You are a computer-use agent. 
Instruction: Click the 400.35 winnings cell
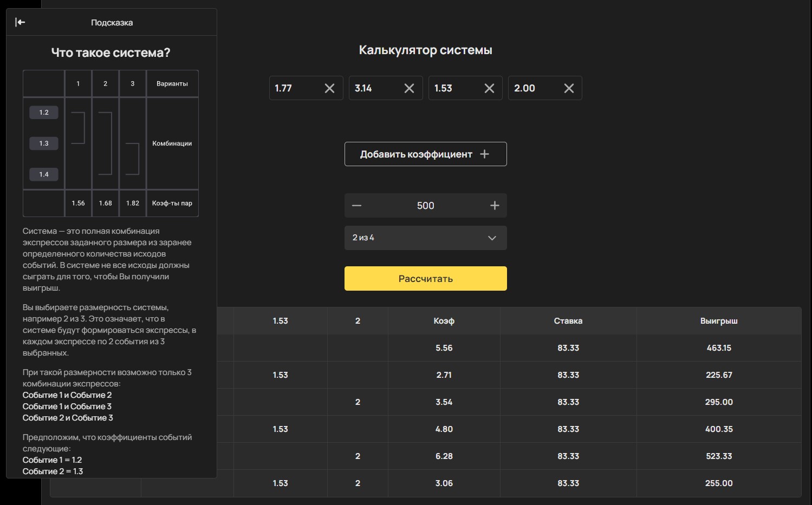(x=719, y=429)
